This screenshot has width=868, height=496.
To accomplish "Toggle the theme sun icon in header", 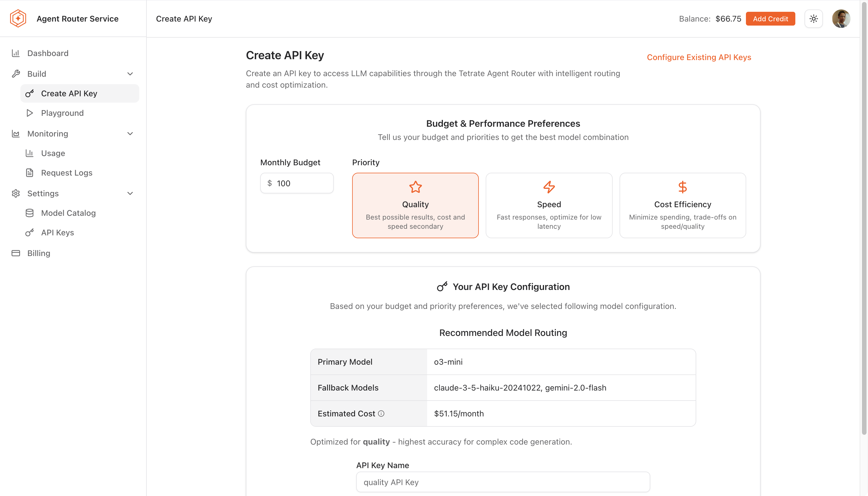I will coord(814,18).
